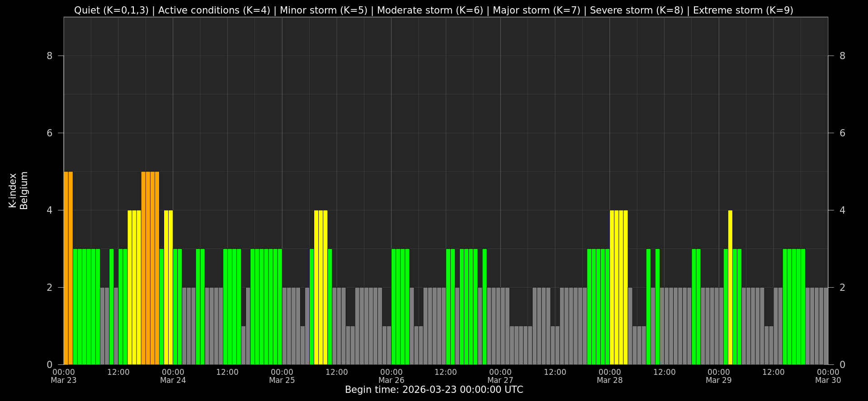The height and width of the screenshot is (401, 868).
Task: Select the "Moderate storm (K=6)" legend label
Action: (x=430, y=10)
